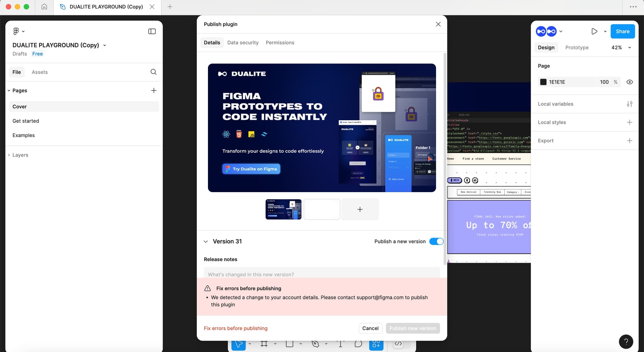Screen dimensions: 644x352
Task: Click the Publish new version button
Action: pyautogui.click(x=413, y=328)
